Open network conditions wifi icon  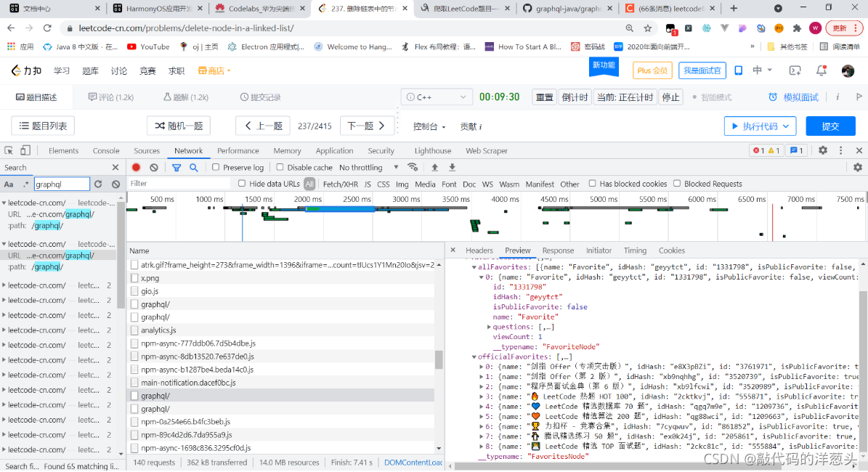[413, 167]
